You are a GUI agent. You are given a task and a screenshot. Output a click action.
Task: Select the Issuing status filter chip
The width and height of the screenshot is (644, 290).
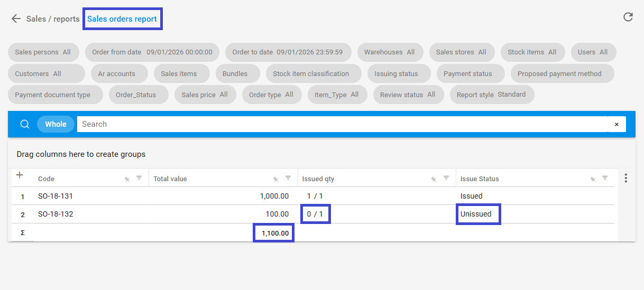click(x=399, y=73)
